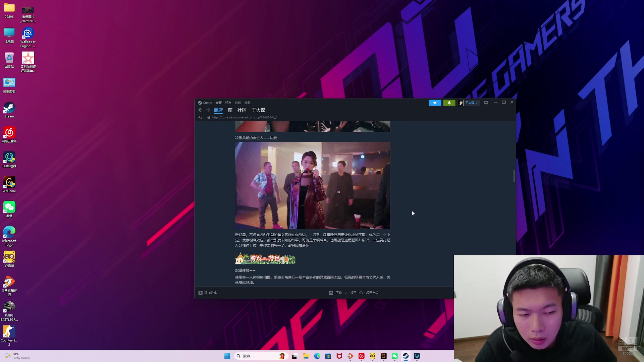
Task: Open the 帮助 menu
Action: click(x=248, y=103)
